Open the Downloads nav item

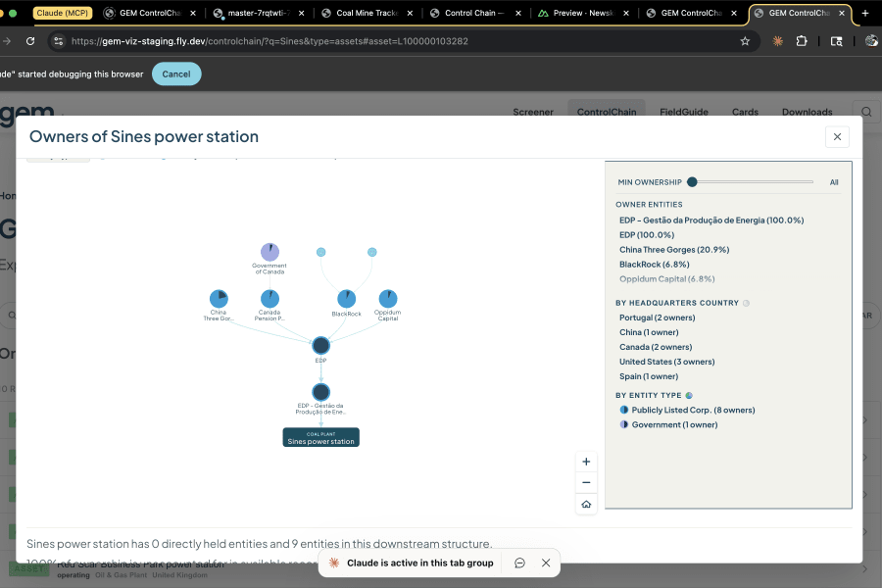[807, 112]
